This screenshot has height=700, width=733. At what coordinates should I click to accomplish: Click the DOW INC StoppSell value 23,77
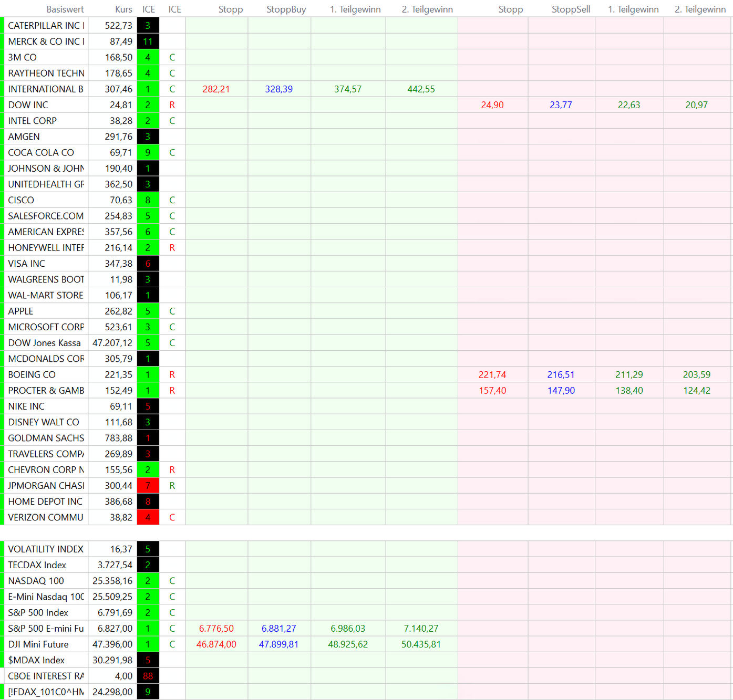point(561,105)
